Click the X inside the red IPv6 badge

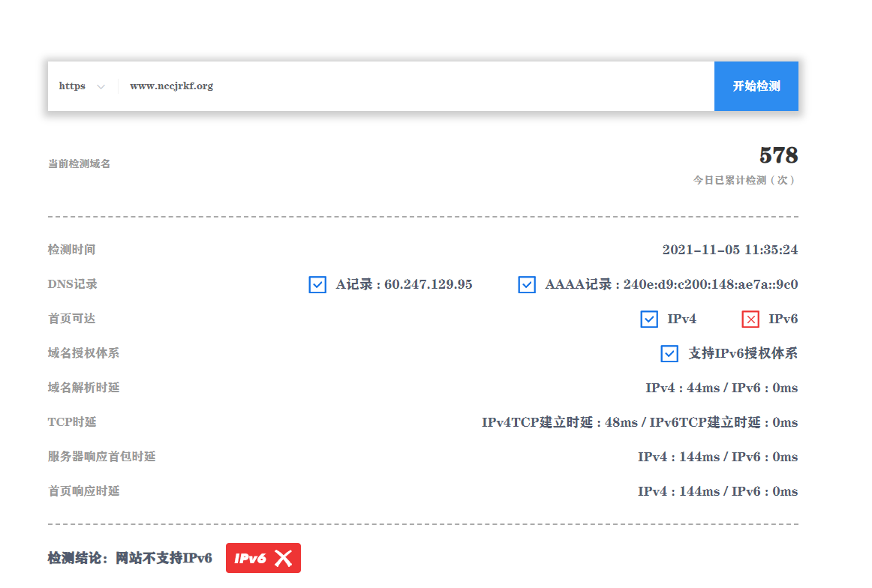[x=281, y=558]
